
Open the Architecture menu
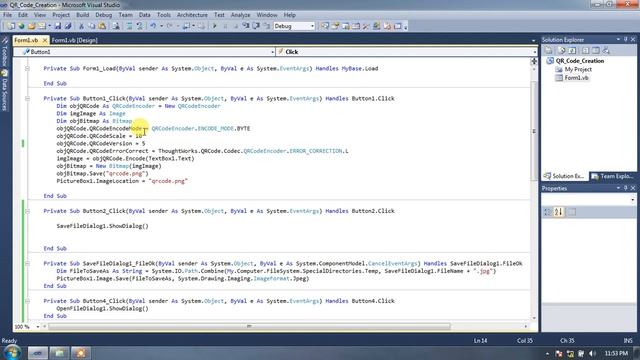pyautogui.click(x=192, y=15)
